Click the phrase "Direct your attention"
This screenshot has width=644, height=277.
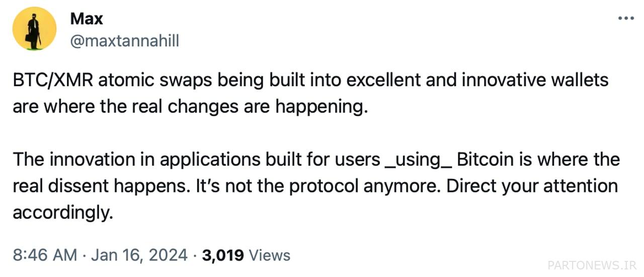pyautogui.click(x=532, y=186)
